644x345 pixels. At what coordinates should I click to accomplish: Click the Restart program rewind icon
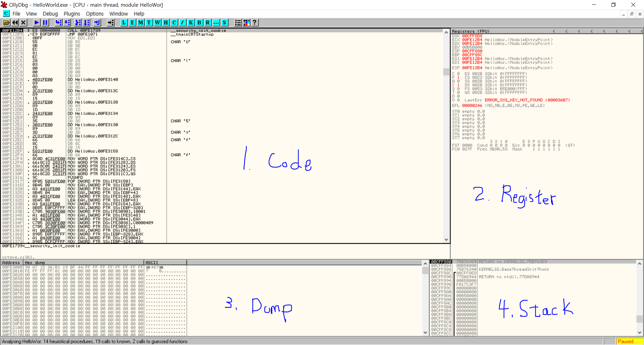[x=15, y=22]
